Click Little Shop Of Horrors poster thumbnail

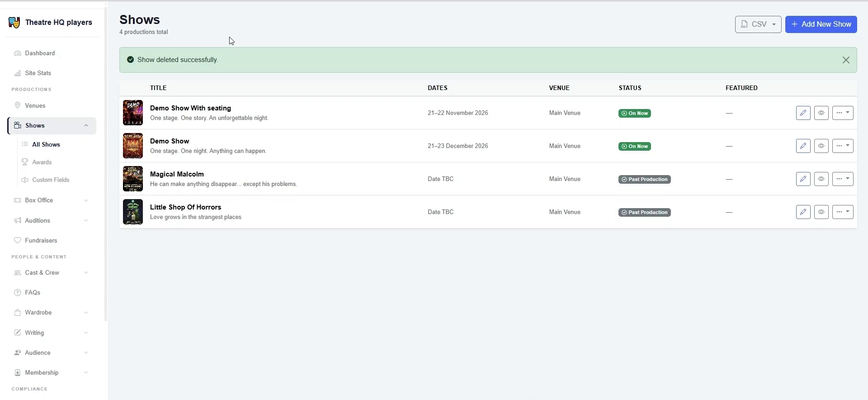133,212
